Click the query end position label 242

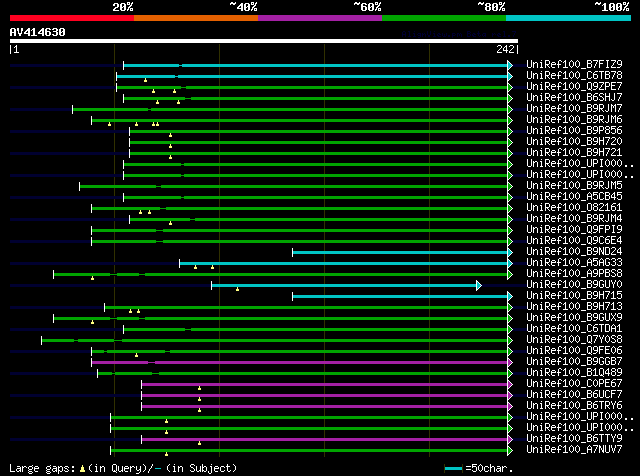(x=505, y=49)
